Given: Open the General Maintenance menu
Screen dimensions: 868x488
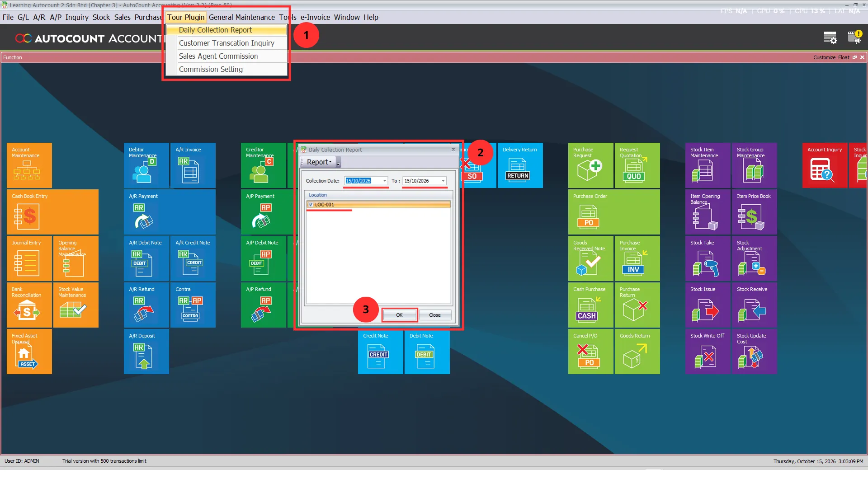Looking at the screenshot, I should pyautogui.click(x=242, y=17).
